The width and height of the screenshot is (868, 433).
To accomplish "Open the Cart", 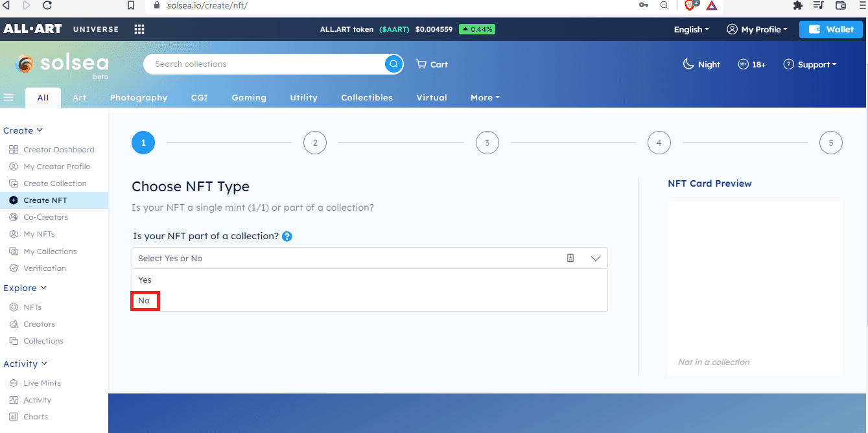I will 431,64.
